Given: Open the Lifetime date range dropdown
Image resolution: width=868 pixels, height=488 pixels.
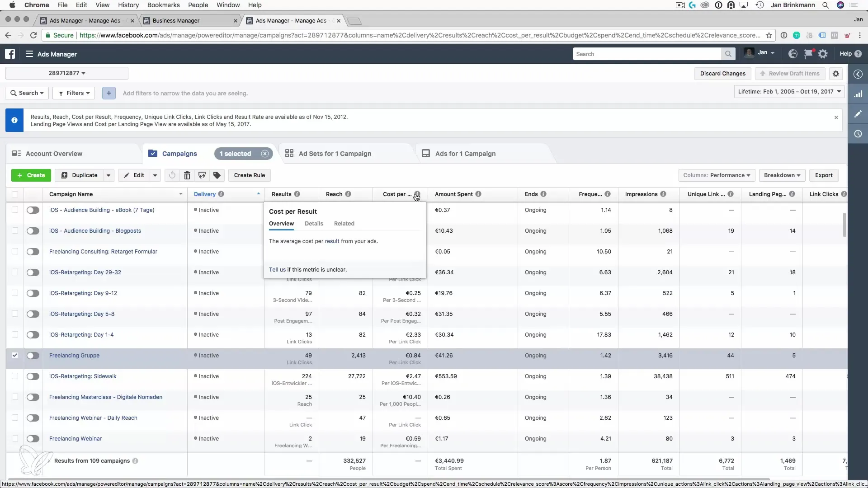Looking at the screenshot, I should click(789, 92).
